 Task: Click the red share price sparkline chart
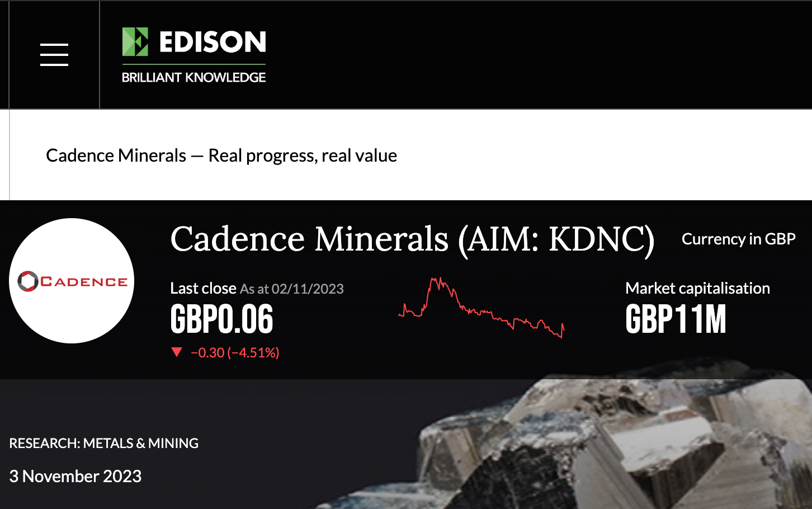(x=481, y=307)
